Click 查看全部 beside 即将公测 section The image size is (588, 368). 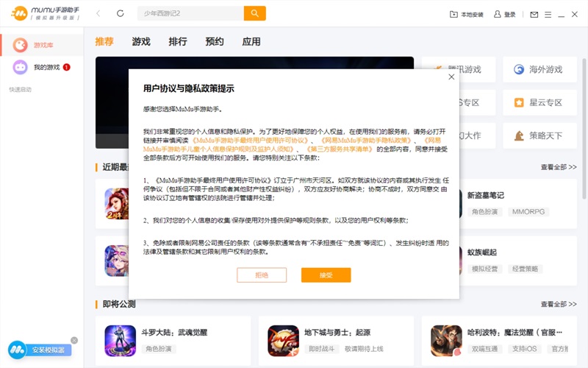(x=559, y=304)
